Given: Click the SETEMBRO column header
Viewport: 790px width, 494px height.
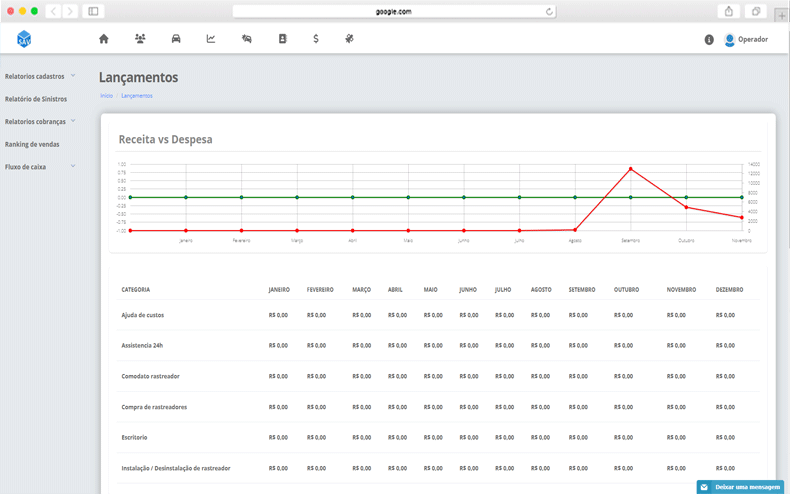Looking at the screenshot, I should point(582,290).
